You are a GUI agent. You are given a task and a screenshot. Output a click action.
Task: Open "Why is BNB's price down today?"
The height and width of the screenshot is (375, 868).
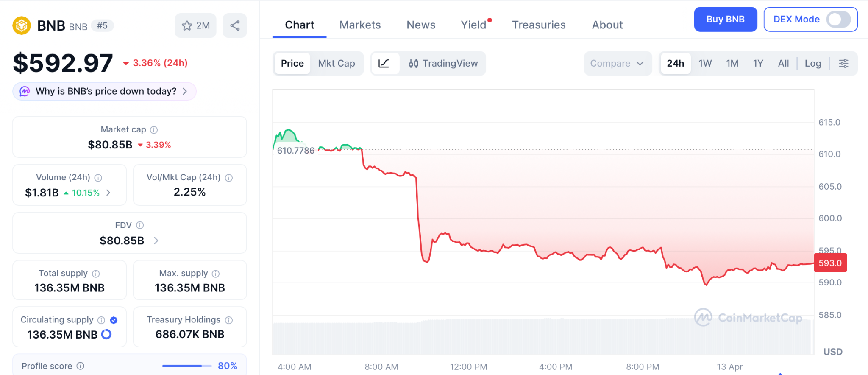104,91
